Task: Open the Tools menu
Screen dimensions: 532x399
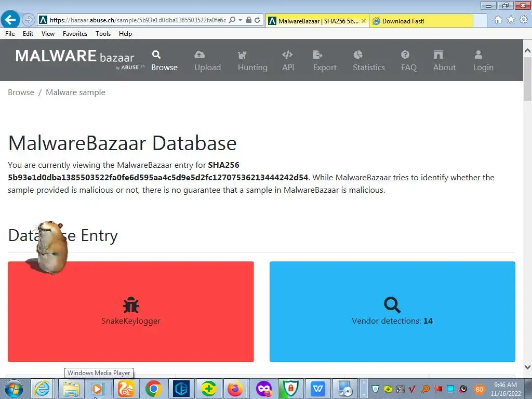Action: [103, 34]
